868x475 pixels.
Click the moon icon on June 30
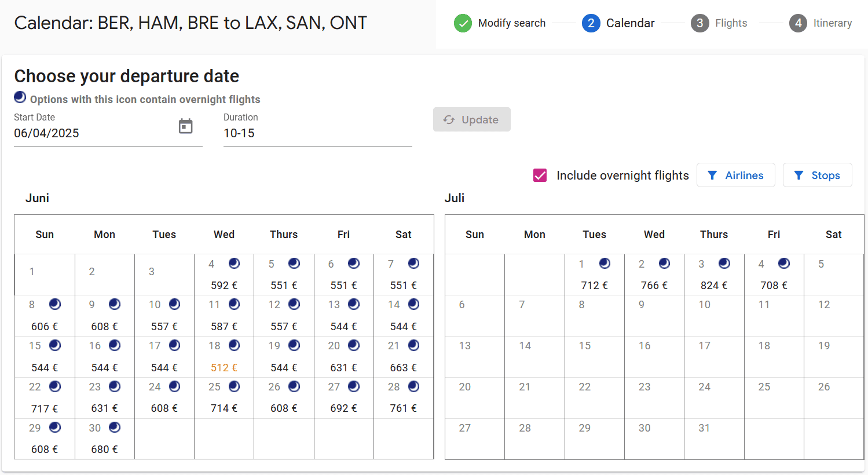tap(115, 427)
